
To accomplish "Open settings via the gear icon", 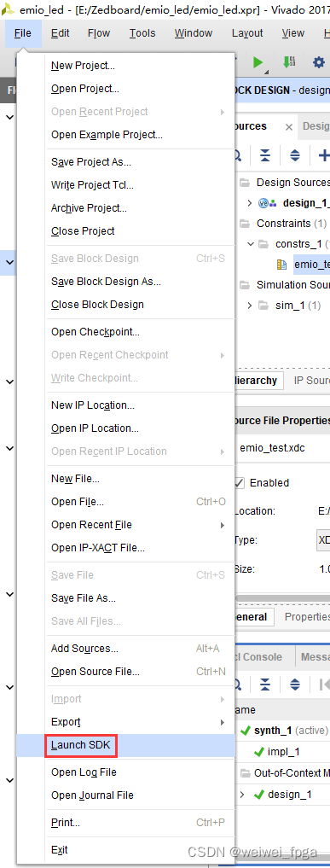I will coord(318,62).
